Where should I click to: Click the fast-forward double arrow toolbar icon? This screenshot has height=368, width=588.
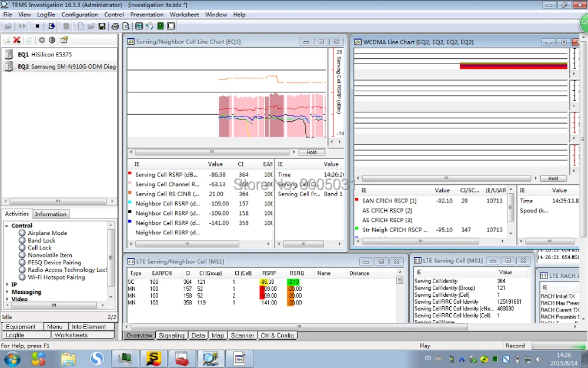22,26
